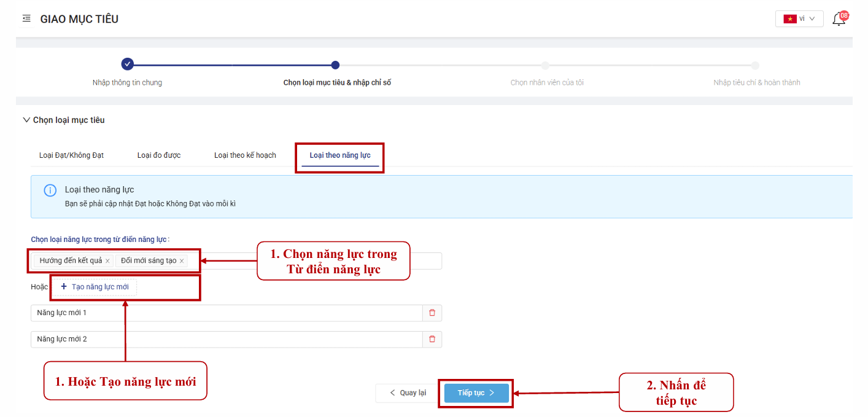
Task: Collapse the 'Chọn loại mục tiêu' section
Action: tap(26, 120)
